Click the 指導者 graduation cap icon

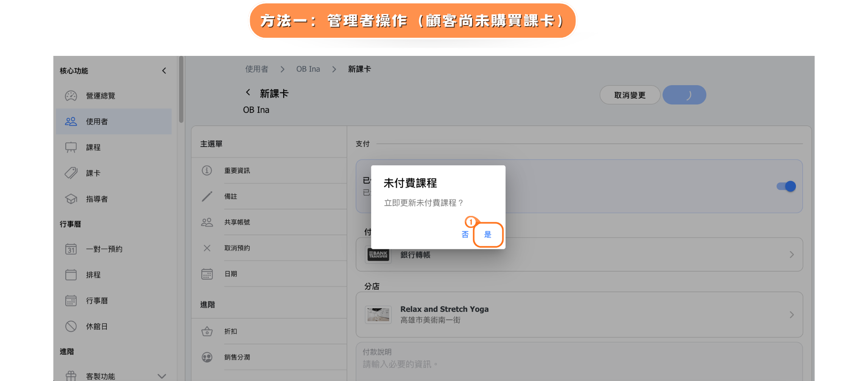pos(71,199)
